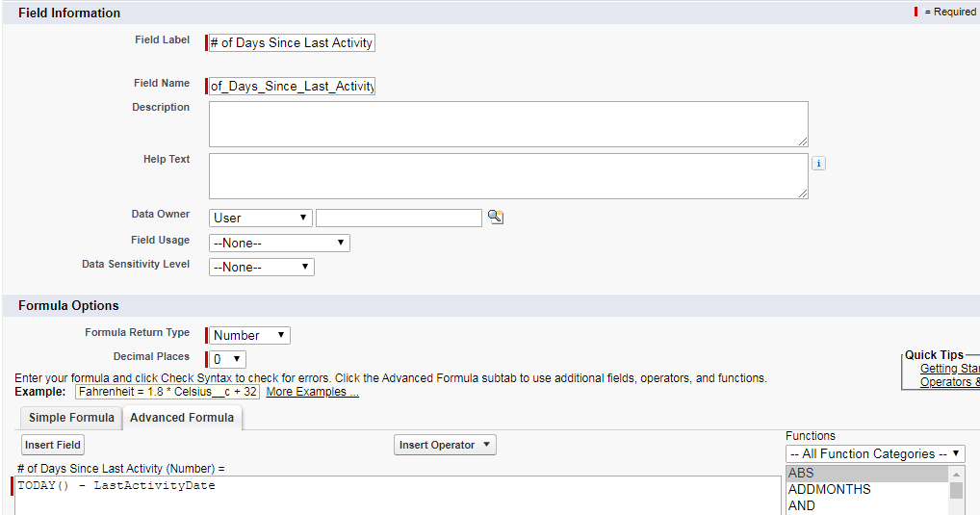The image size is (980, 515).
Task: Select ABS in the functions list
Action: [x=866, y=473]
